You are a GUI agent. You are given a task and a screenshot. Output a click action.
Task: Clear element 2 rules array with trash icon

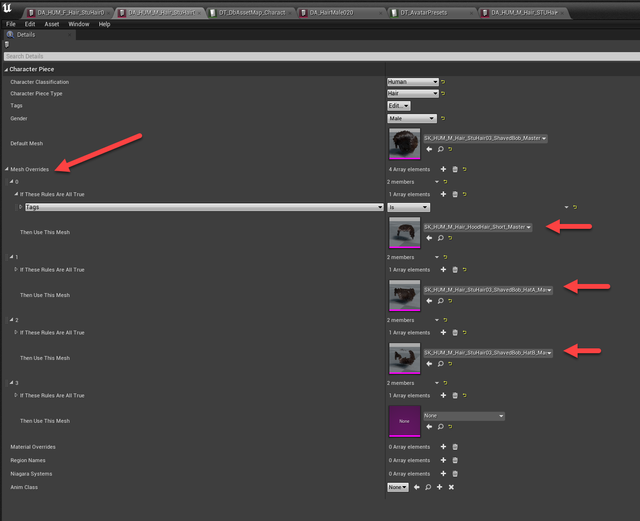(455, 333)
